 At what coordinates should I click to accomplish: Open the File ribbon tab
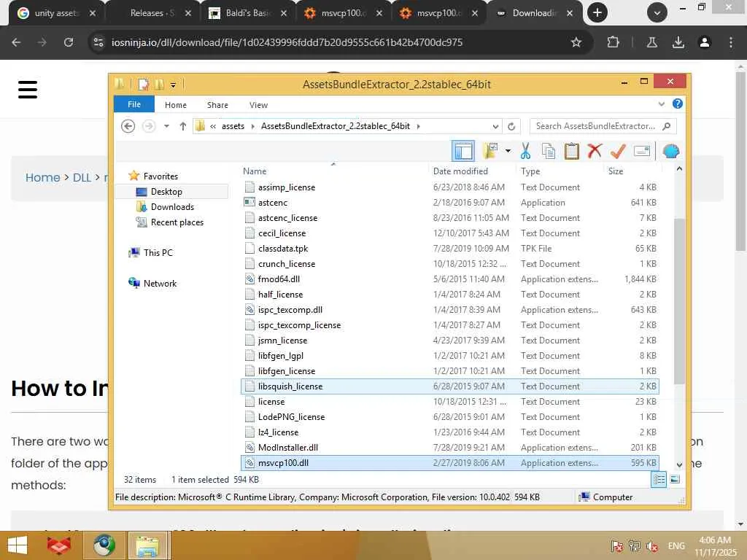click(x=134, y=104)
